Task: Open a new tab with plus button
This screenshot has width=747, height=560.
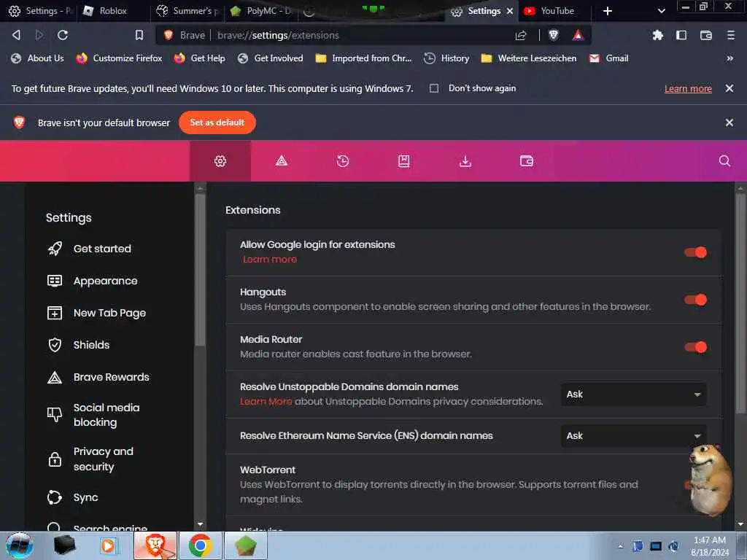Action: [x=608, y=10]
